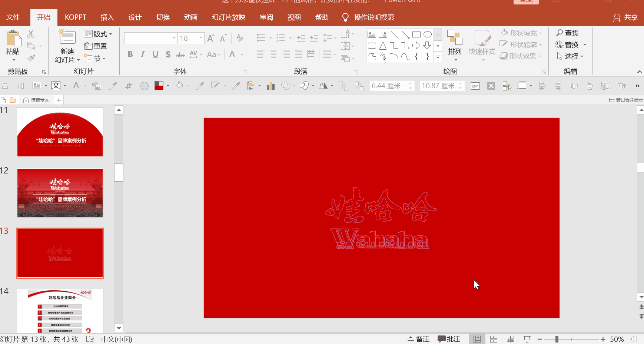Click the Cut scissors icon
This screenshot has height=344, width=644.
[31, 34]
